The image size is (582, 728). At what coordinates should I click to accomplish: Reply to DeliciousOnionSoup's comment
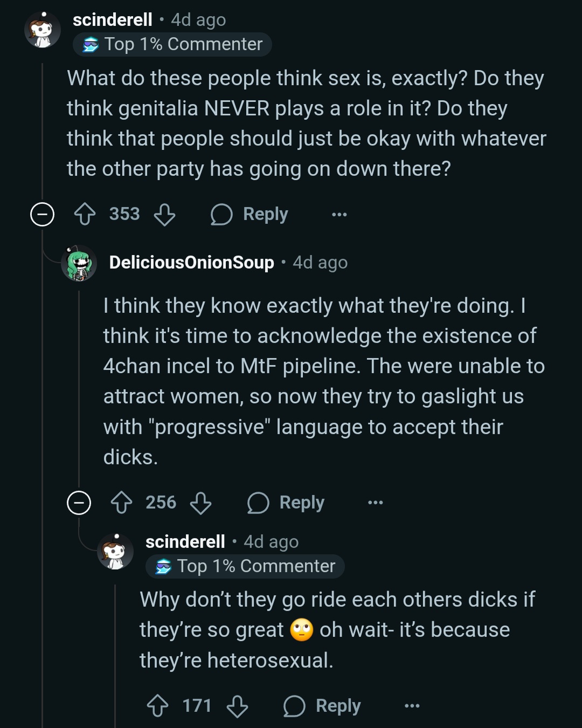[x=286, y=503]
